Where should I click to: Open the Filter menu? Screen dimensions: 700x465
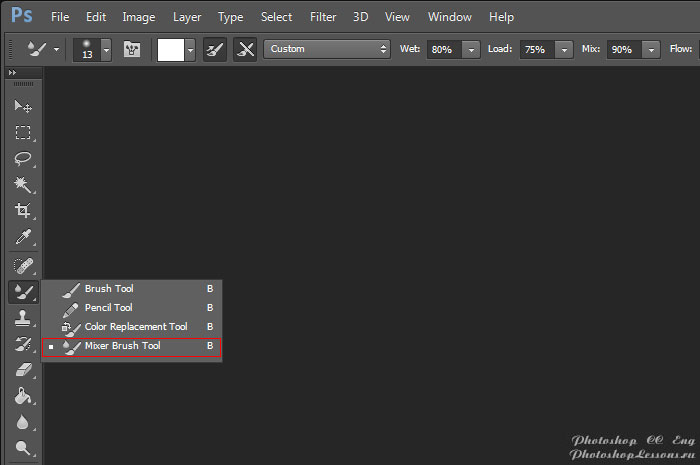(x=323, y=17)
